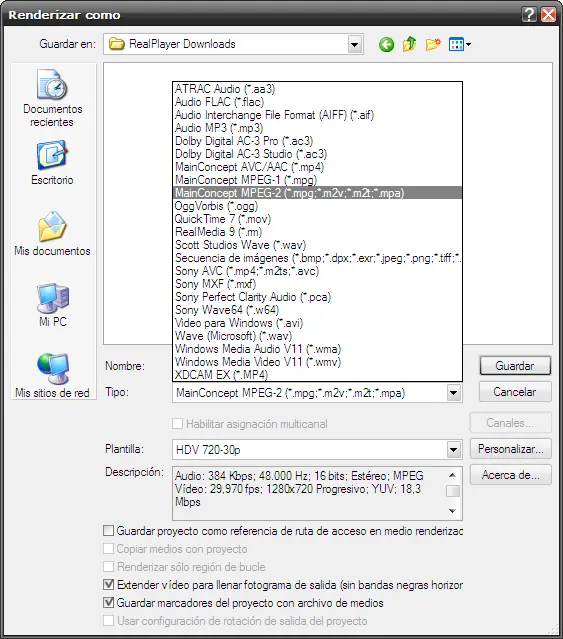Click Habilitar asignación multicanal checkbox
563x639 pixels.
178,423
